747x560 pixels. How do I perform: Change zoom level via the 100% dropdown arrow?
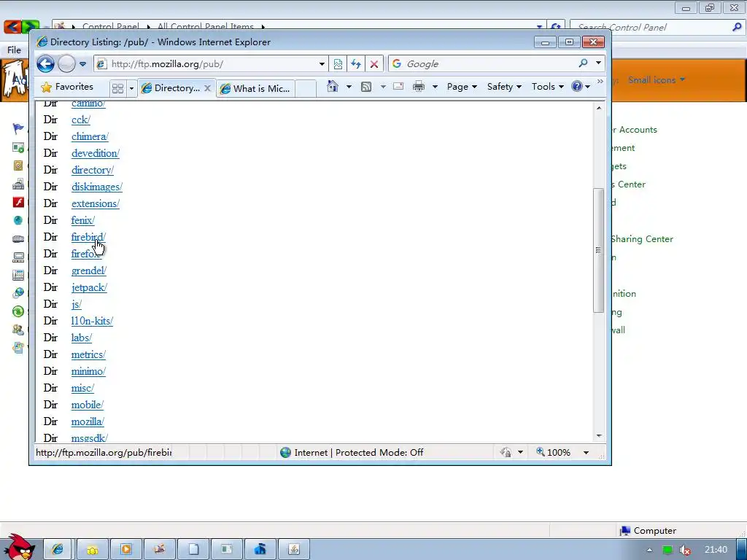click(x=586, y=452)
